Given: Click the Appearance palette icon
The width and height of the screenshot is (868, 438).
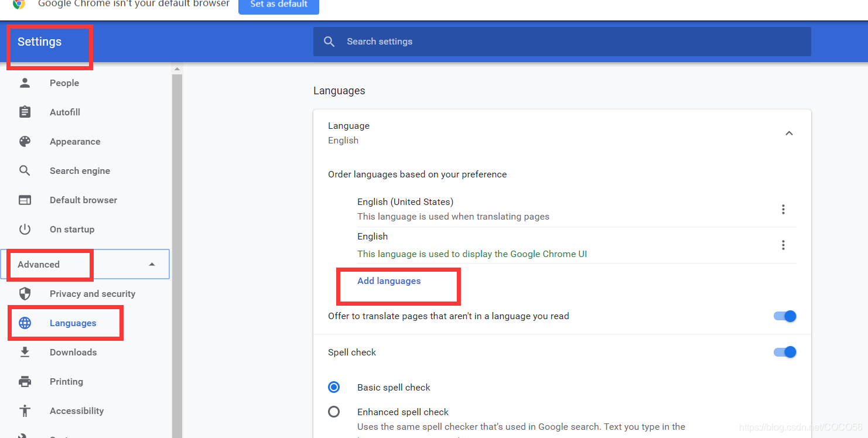Looking at the screenshot, I should coord(25,141).
